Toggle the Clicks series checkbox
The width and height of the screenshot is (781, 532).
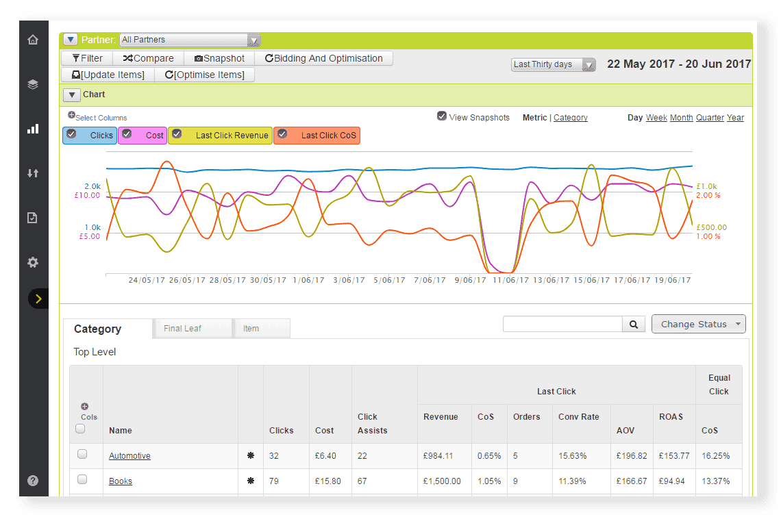tap(72, 134)
